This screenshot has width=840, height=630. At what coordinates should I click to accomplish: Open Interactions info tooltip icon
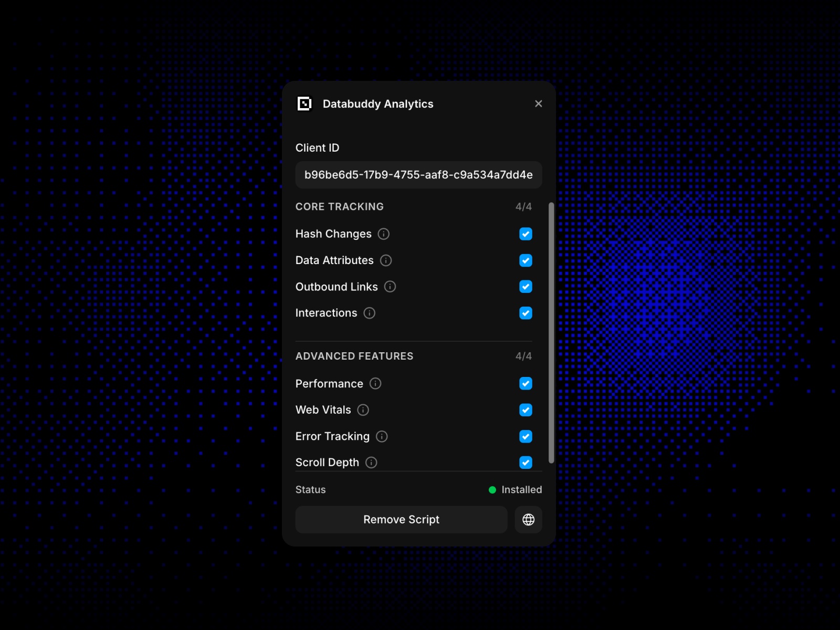coord(370,313)
